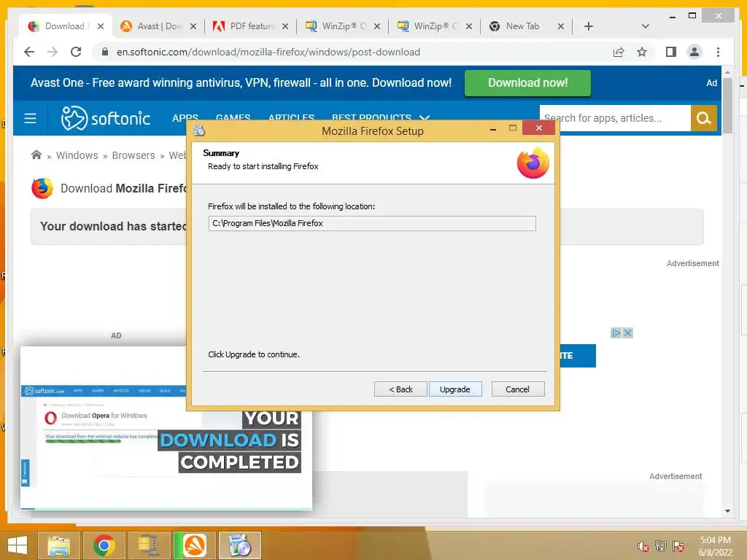Click the installer icon in setup title bar
This screenshot has height=560, width=747.
(x=199, y=131)
